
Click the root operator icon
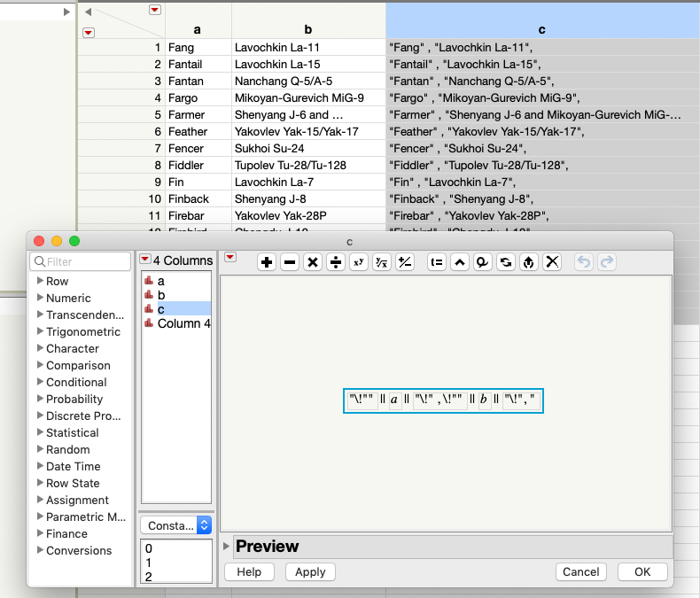click(382, 262)
